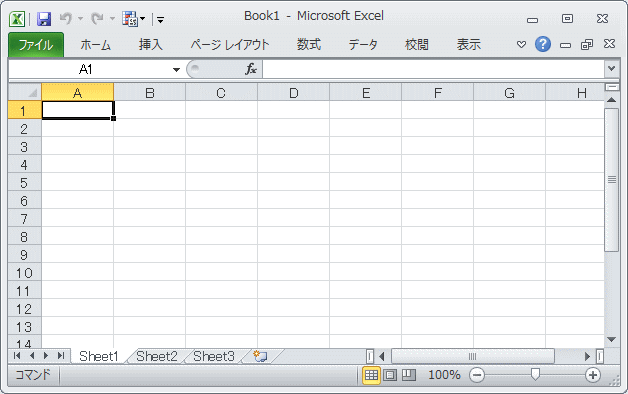The image size is (628, 394).
Task: Open the データ ribbon tab
Action: tap(363, 45)
